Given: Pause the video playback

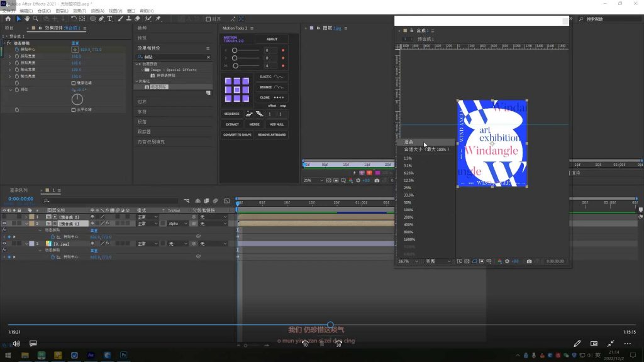Looking at the screenshot, I should (322, 344).
